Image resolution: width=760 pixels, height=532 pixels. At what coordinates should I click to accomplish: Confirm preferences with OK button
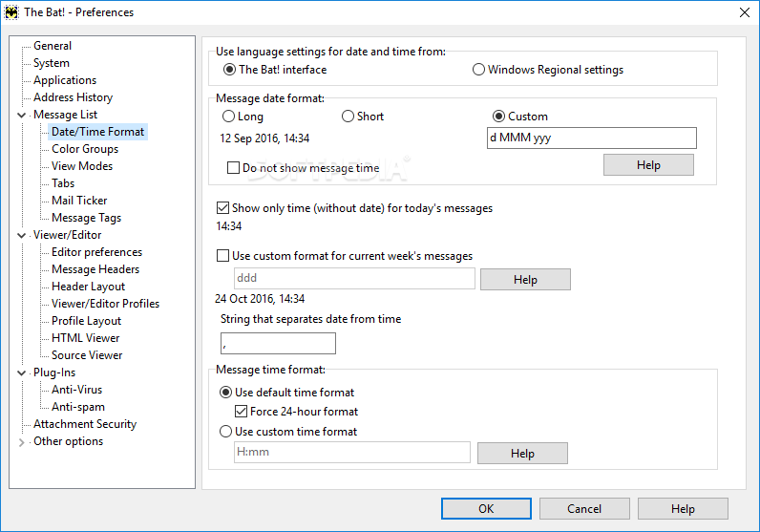click(x=486, y=509)
